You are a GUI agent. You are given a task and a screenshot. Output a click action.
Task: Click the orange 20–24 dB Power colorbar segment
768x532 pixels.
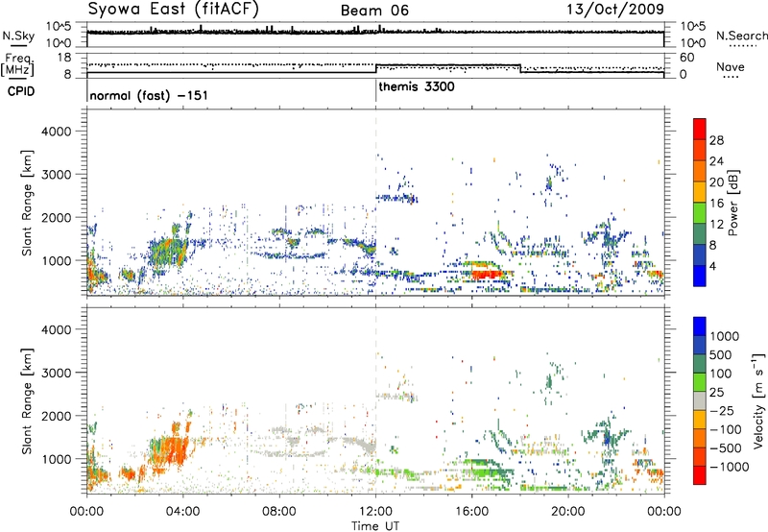[x=700, y=171]
